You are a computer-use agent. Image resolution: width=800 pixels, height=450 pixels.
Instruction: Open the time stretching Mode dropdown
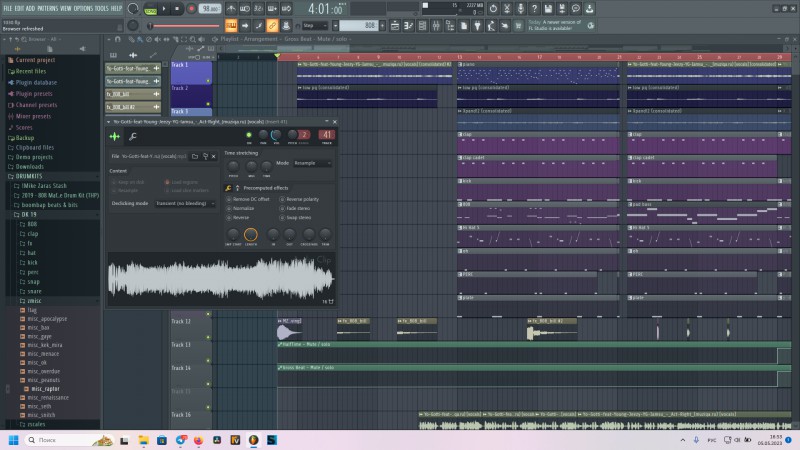(312, 163)
